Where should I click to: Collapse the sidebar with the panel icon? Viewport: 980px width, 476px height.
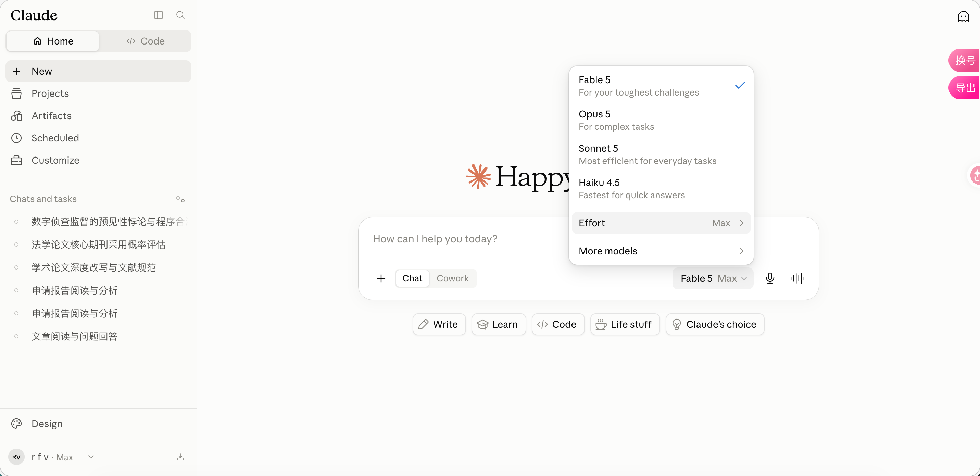pyautogui.click(x=158, y=15)
